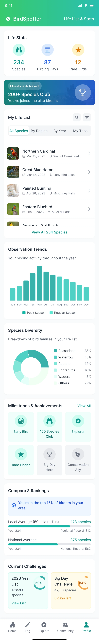Tap the Eastern Bluebird thumbnail photo
This screenshot has width=99, height=644.
[x=13, y=209]
